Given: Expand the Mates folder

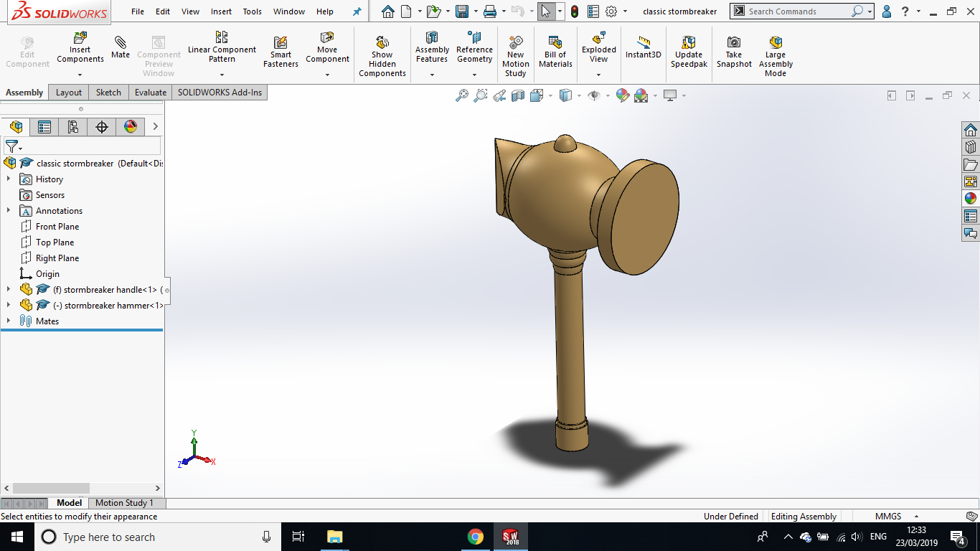Looking at the screenshot, I should (x=9, y=321).
